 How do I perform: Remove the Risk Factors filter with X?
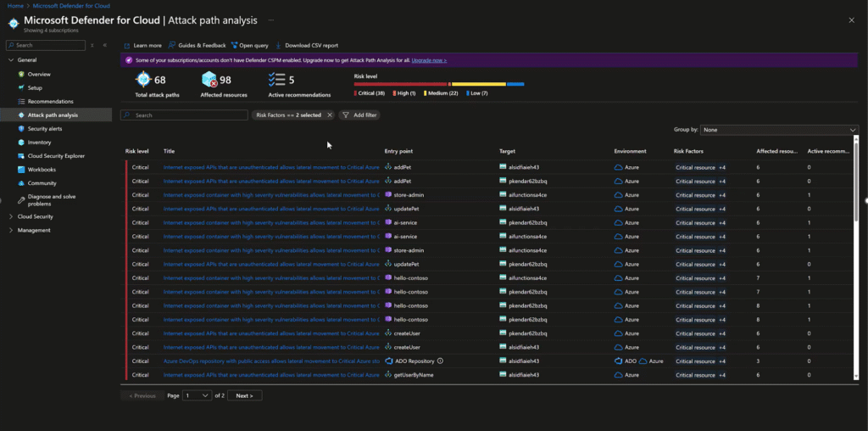330,115
